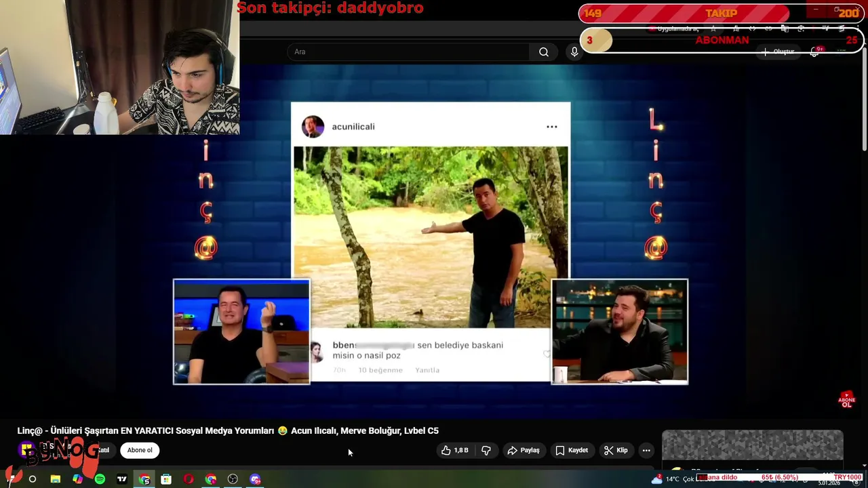Click the YouTube search magnifier button
This screenshot has width=868, height=488.
click(544, 52)
